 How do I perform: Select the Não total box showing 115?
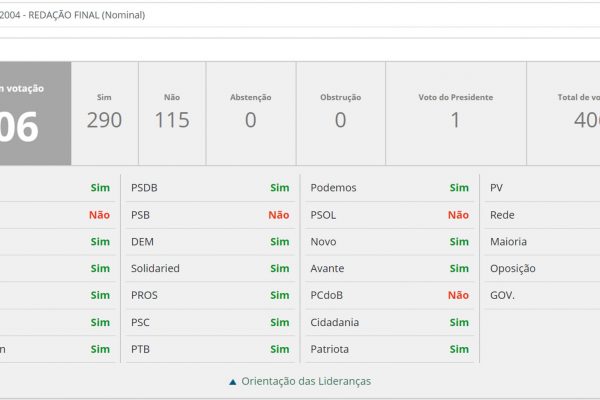click(x=171, y=113)
